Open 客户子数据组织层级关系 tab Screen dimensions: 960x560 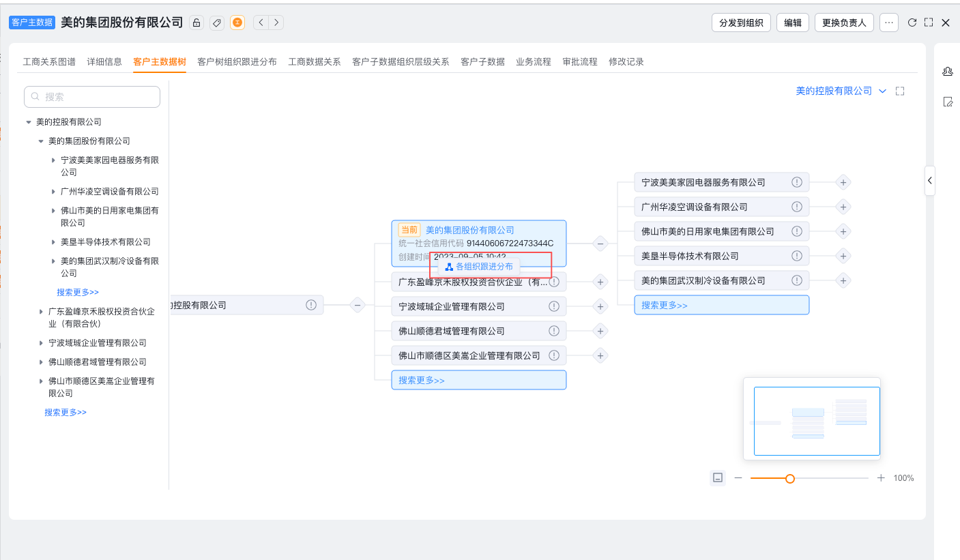401,61
